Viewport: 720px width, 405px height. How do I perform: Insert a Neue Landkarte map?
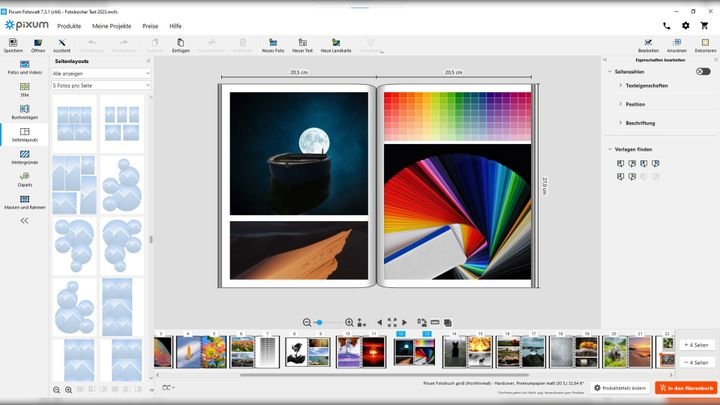(337, 43)
